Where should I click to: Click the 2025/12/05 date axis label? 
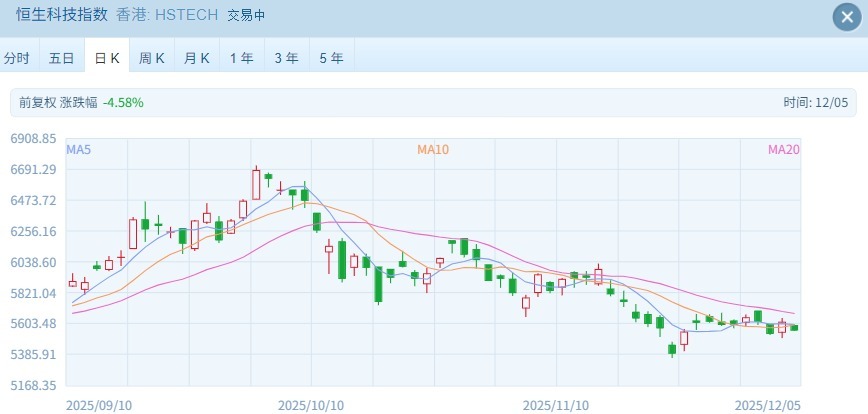767,405
